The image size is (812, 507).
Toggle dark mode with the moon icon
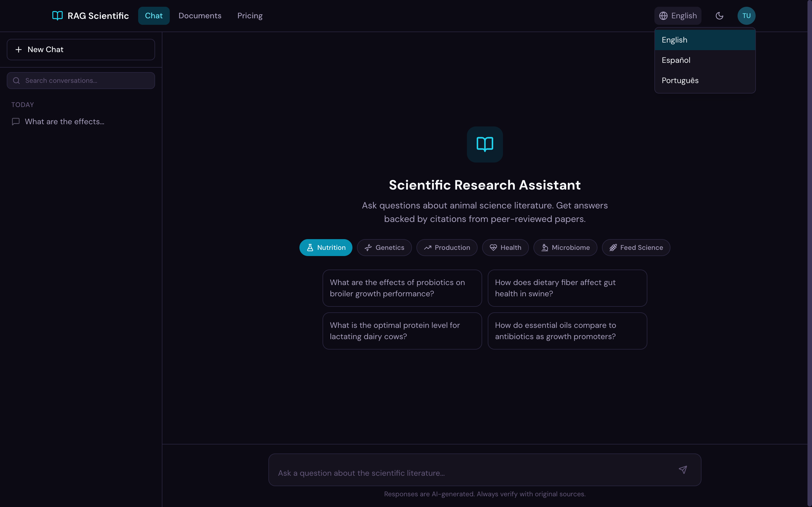click(719, 15)
